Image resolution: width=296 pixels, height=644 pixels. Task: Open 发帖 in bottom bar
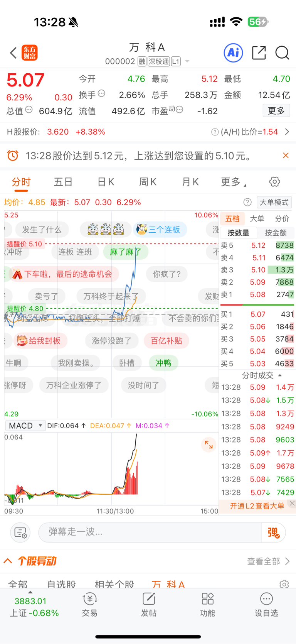click(149, 605)
